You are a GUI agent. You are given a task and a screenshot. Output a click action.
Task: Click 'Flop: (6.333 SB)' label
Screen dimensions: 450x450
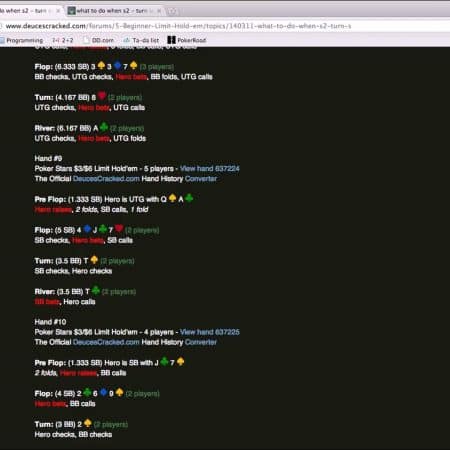pyautogui.click(x=62, y=67)
